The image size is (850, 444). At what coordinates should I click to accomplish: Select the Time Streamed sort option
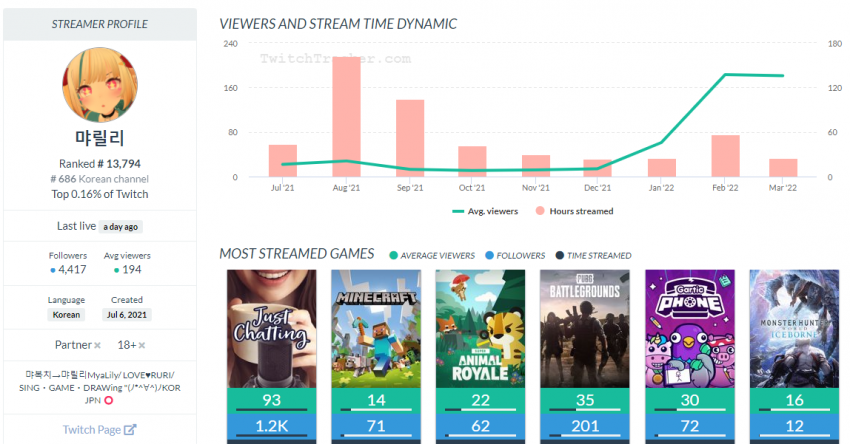594,255
